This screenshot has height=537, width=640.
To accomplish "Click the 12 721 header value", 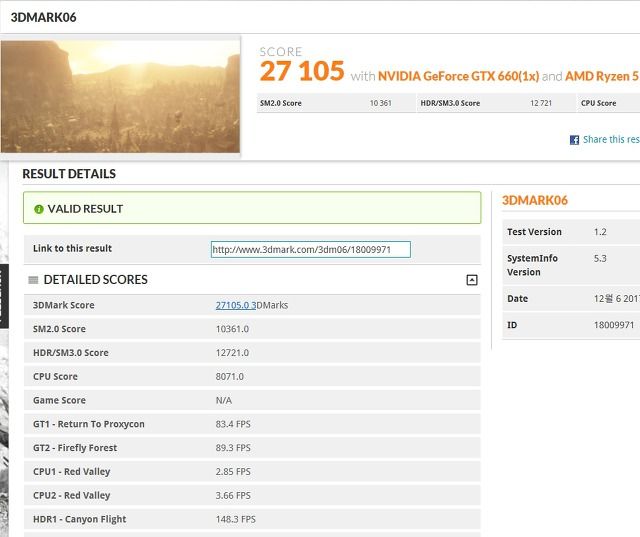I will pyautogui.click(x=541, y=103).
